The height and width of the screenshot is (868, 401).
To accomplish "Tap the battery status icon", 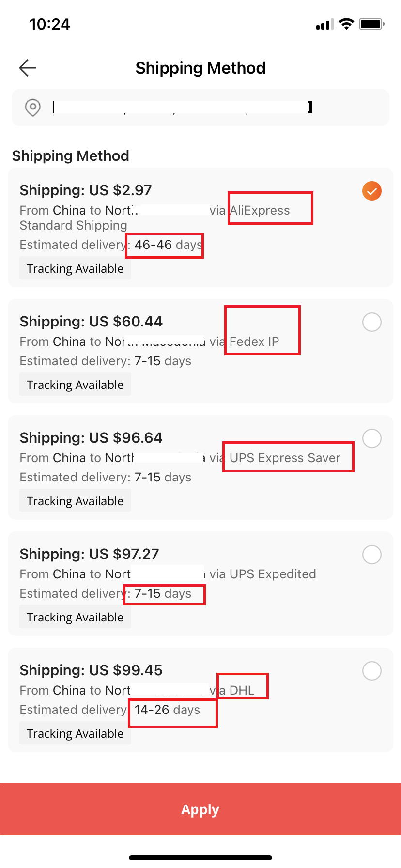I will [372, 24].
